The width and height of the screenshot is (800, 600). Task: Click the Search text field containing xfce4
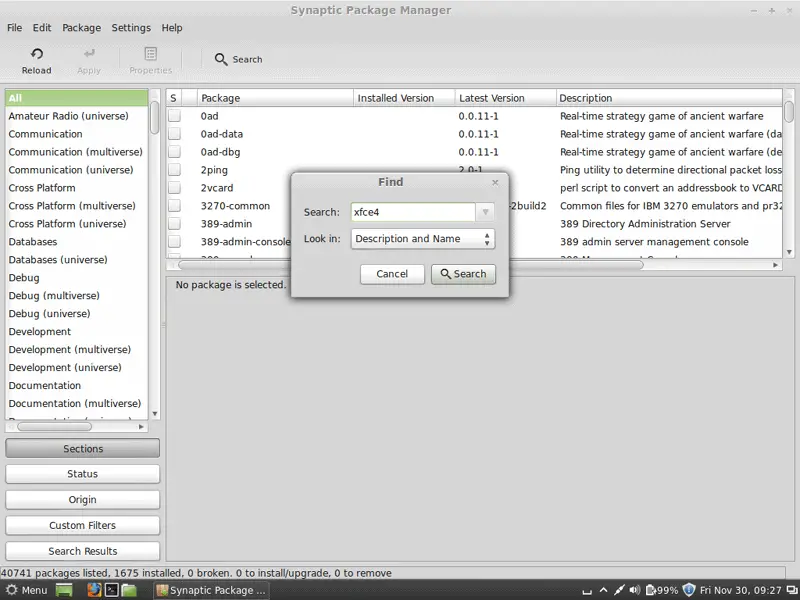coord(413,212)
